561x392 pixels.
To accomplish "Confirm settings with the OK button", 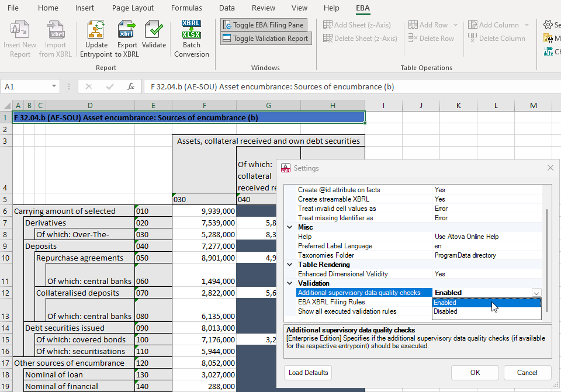I will (x=475, y=373).
